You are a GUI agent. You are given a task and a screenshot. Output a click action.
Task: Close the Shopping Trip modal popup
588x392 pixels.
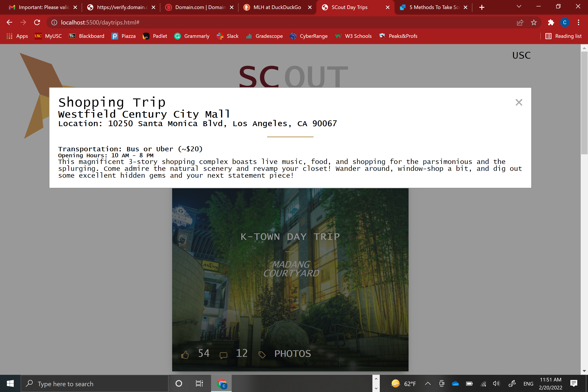point(519,102)
